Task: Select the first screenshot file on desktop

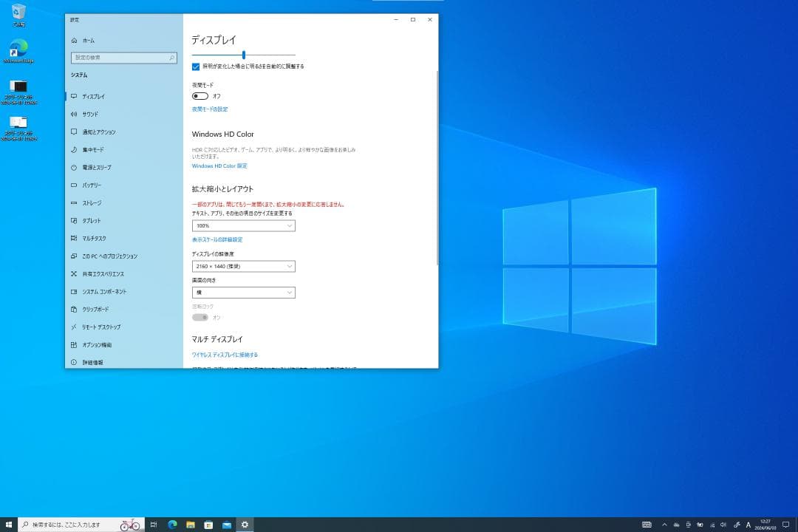Action: click(x=18, y=92)
